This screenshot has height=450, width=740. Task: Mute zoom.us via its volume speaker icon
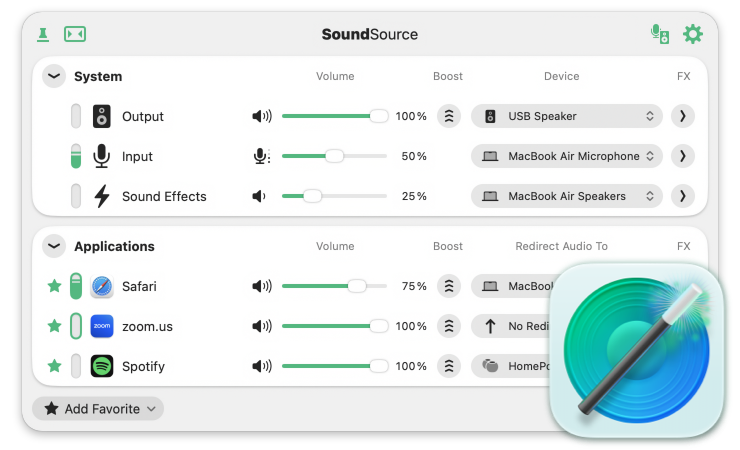tap(262, 326)
